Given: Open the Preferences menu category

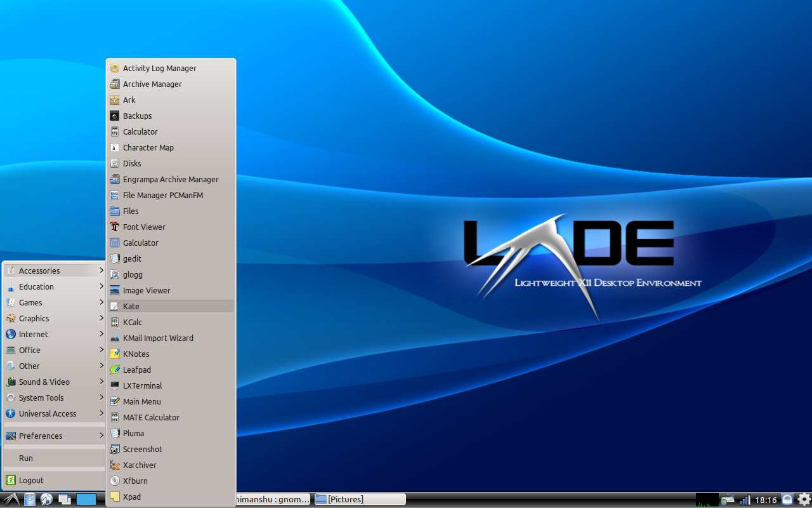Looking at the screenshot, I should pos(55,436).
